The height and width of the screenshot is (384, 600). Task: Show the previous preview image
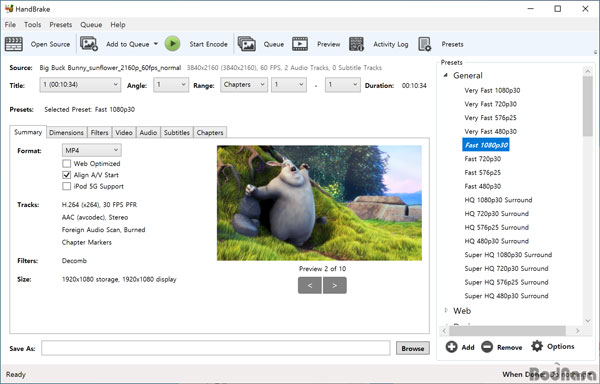(310, 285)
